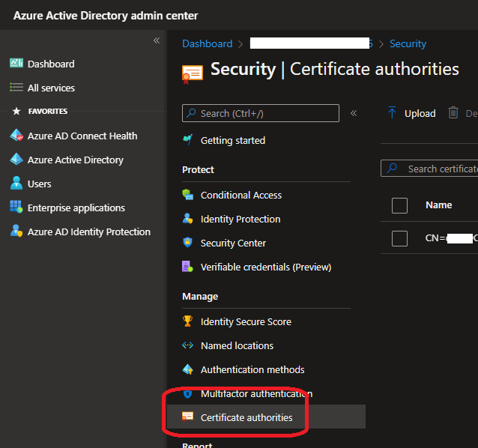478x448 pixels.
Task: Click the Identity Secure Score trophy icon
Action: click(187, 321)
